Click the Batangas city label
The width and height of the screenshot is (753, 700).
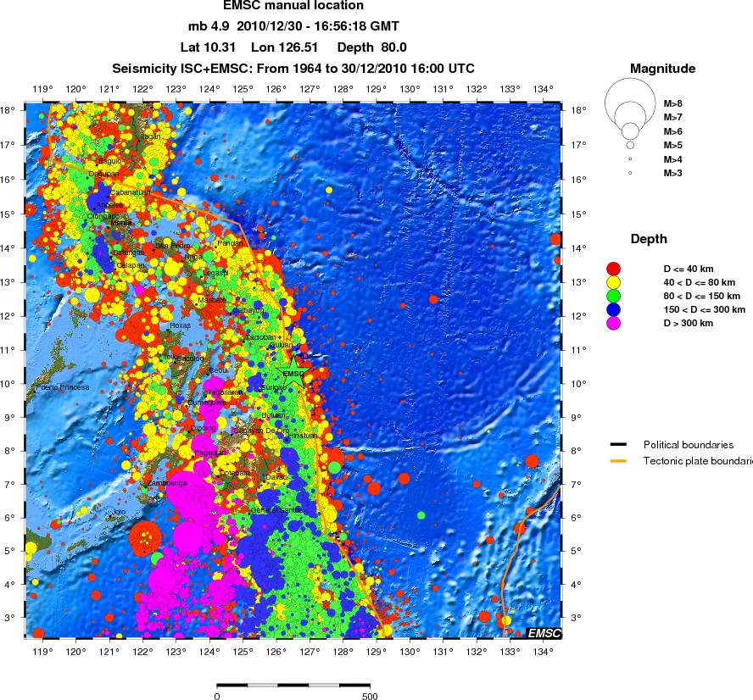(129, 253)
